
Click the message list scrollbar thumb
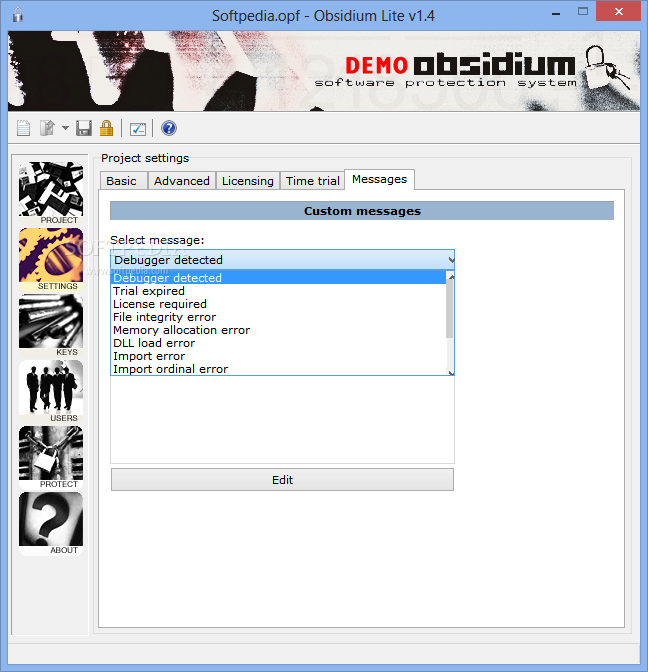450,309
